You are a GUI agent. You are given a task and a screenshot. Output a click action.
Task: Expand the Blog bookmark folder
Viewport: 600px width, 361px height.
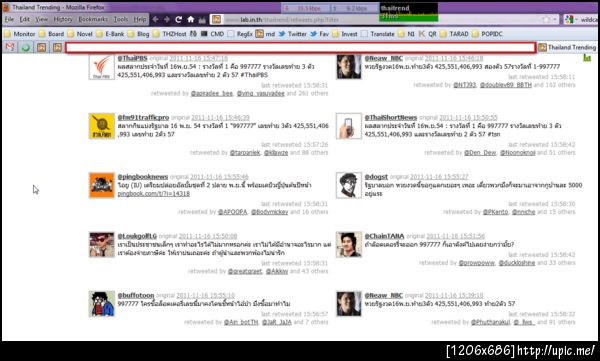(139, 34)
